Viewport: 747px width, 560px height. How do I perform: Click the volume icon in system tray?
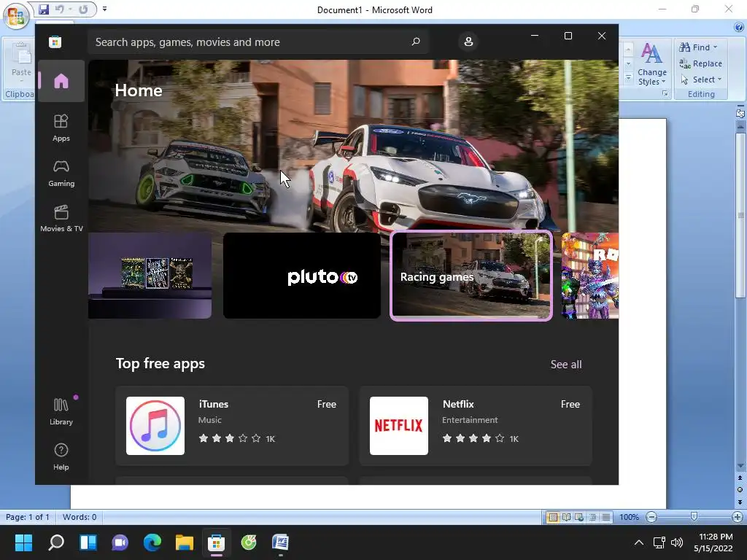click(x=676, y=542)
